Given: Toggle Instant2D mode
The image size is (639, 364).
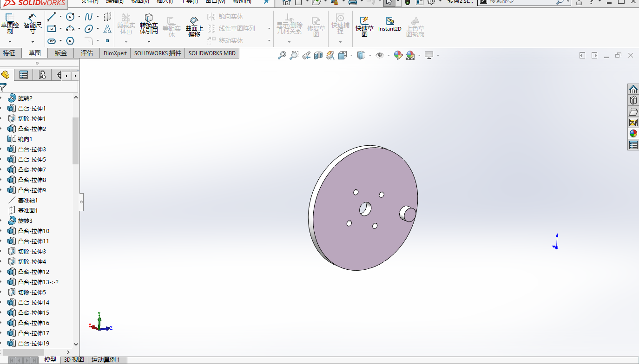Looking at the screenshot, I should pos(389,24).
